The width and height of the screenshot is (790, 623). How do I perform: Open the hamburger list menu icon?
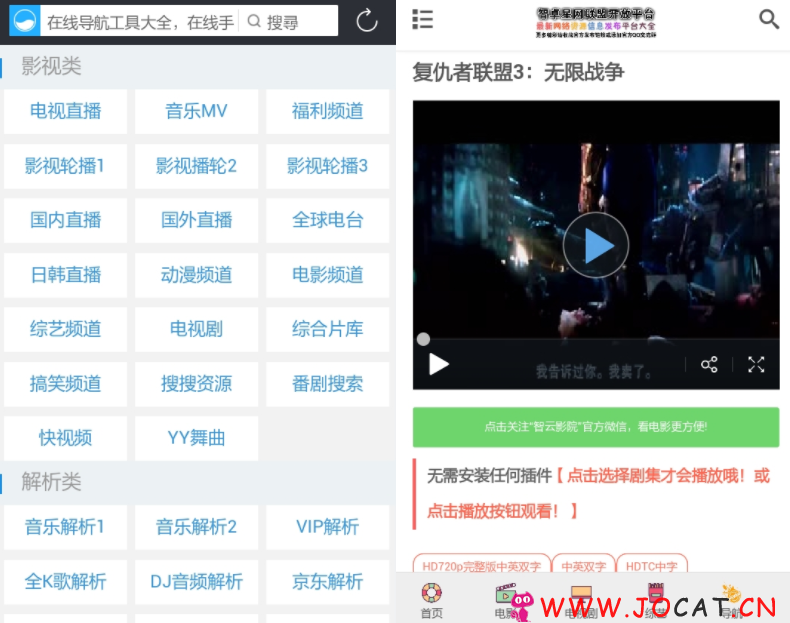click(x=422, y=19)
